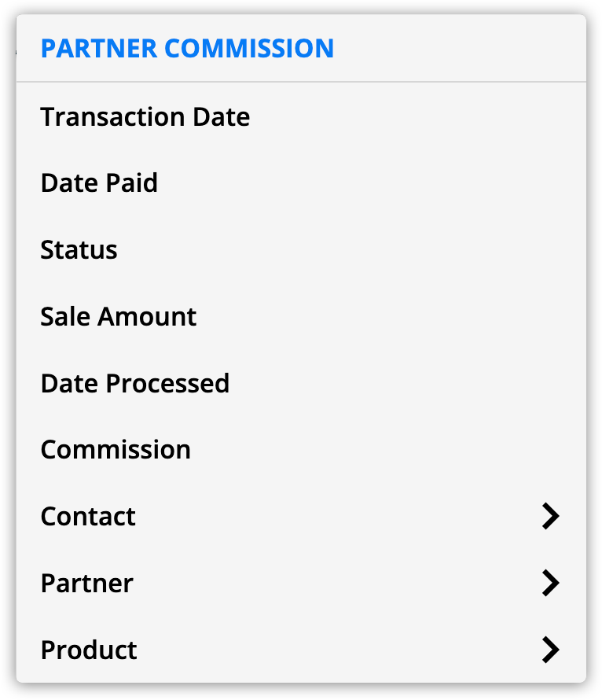The image size is (602, 700).
Task: Click the Contact label text
Action: tap(88, 517)
